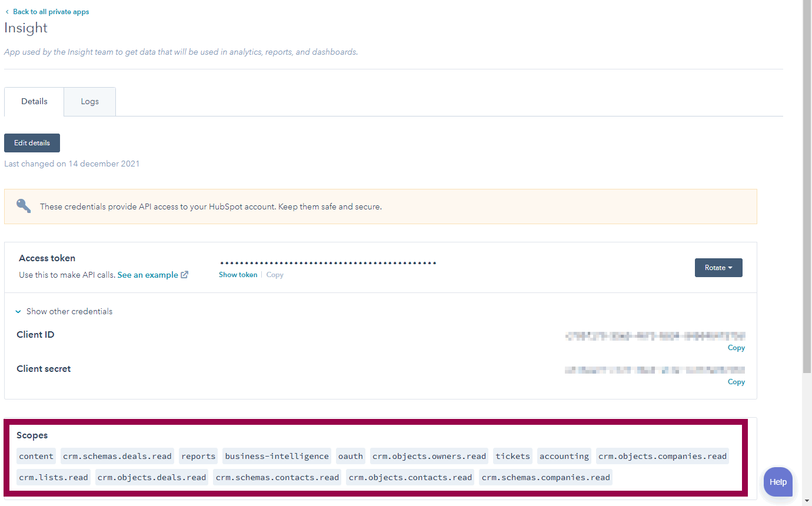Image resolution: width=812 pixels, height=506 pixels.
Task: Click the business-intelligence scope tag
Action: [x=277, y=455]
